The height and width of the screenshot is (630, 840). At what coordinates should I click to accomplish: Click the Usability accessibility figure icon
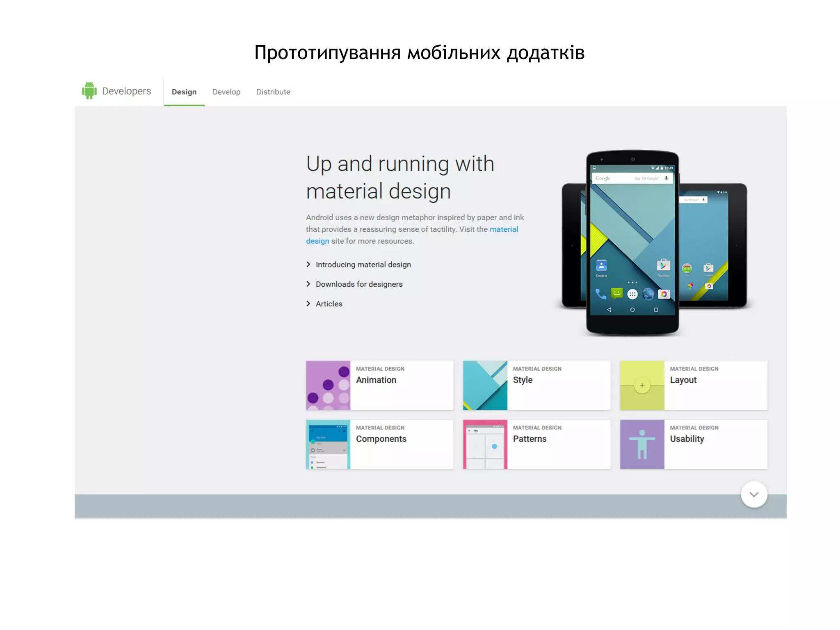click(x=642, y=444)
